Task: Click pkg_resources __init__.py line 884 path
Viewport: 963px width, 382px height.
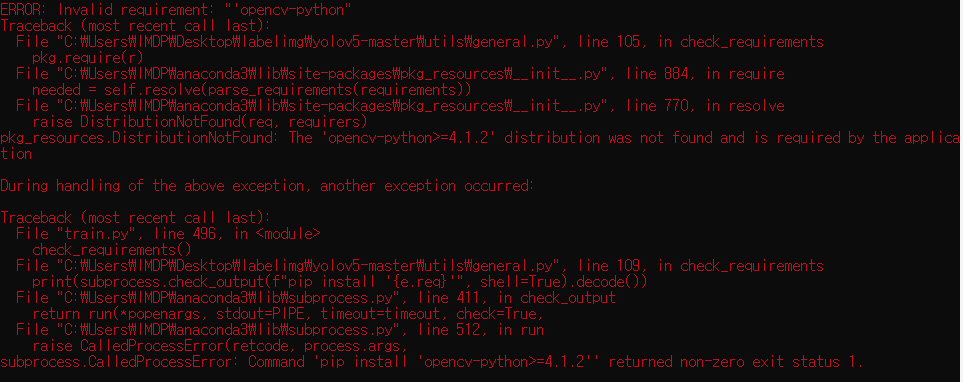Action: tap(400, 74)
